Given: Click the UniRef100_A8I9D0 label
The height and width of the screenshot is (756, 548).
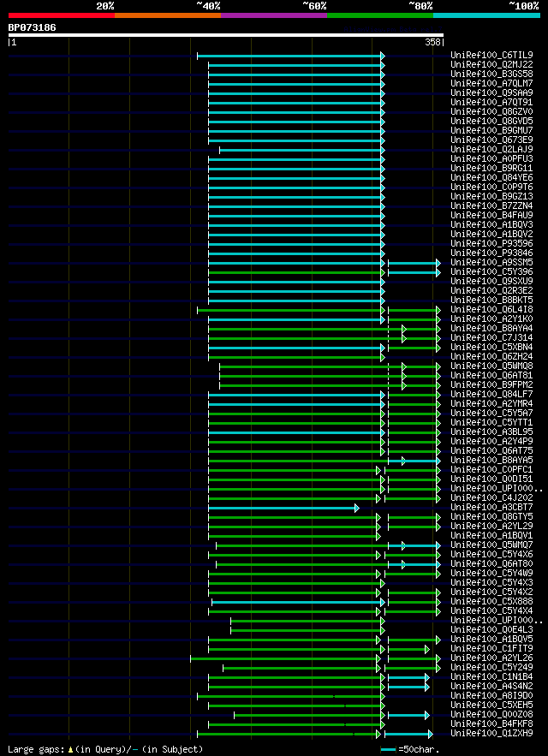Looking at the screenshot, I should click(x=491, y=696).
